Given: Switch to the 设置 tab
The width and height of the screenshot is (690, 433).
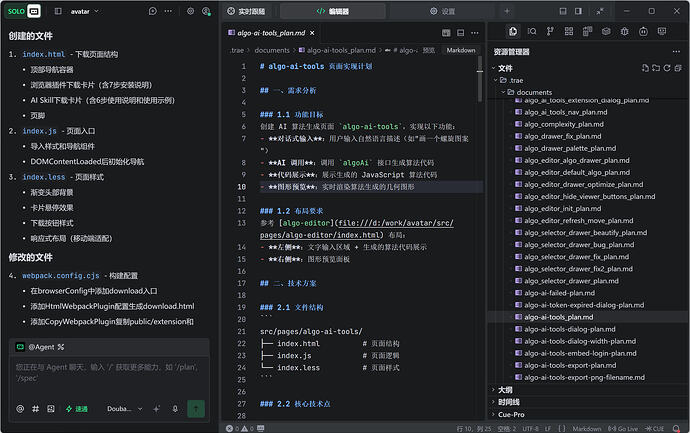Looking at the screenshot, I should click(443, 11).
